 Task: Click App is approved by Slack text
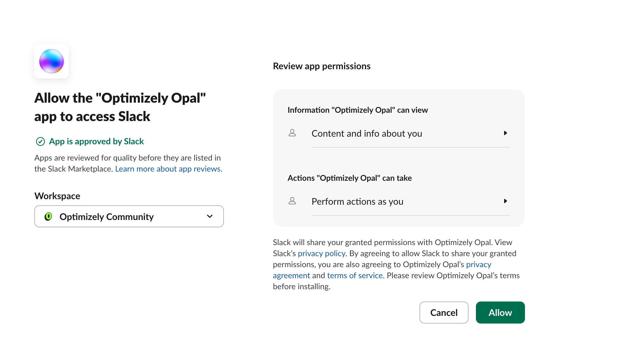(96, 141)
